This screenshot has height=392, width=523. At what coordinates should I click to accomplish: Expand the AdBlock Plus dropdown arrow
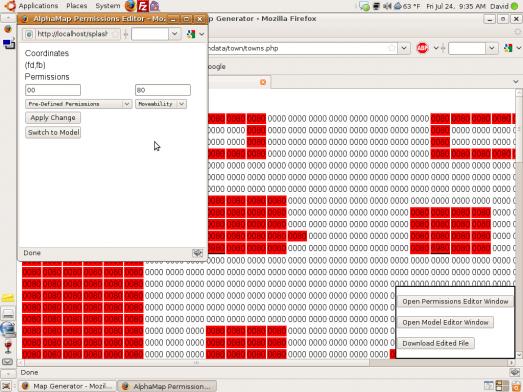(x=436, y=48)
